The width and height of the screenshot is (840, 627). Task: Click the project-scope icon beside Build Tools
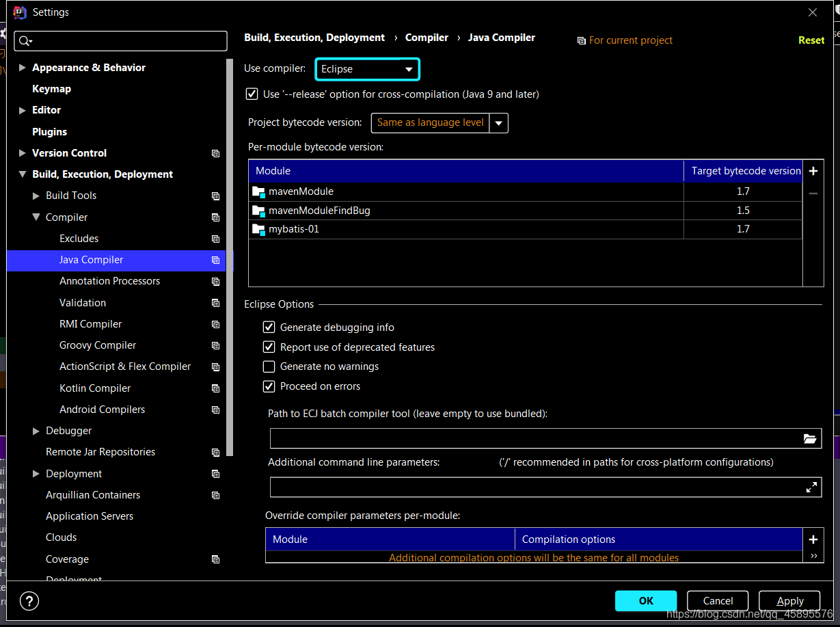(216, 196)
